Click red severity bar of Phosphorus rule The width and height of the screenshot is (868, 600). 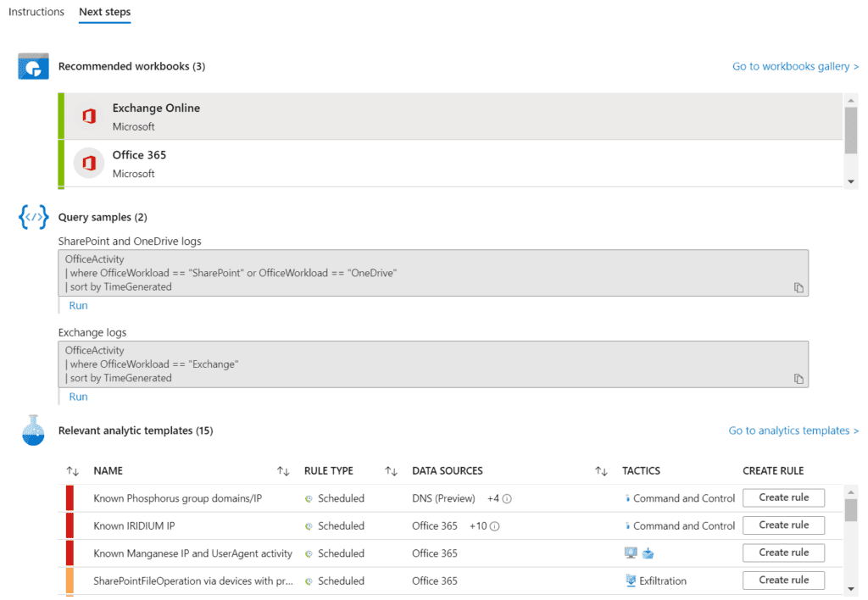click(70, 497)
